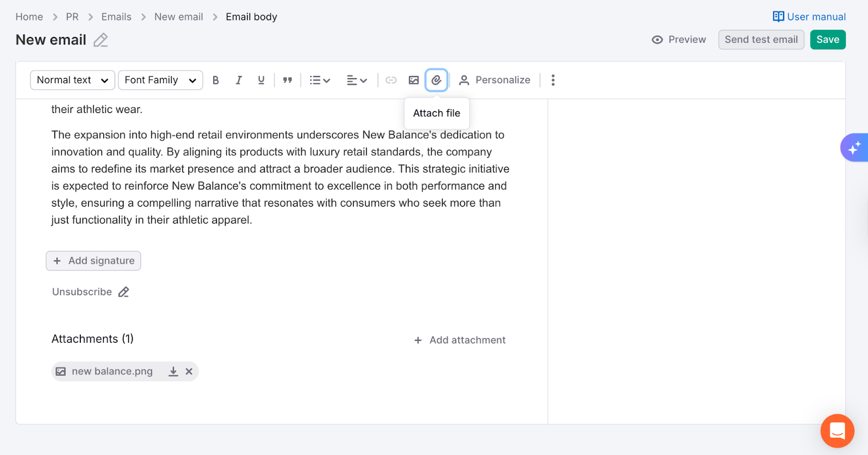This screenshot has height=455, width=868.
Task: Toggle underline text formatting
Action: pyautogui.click(x=261, y=80)
